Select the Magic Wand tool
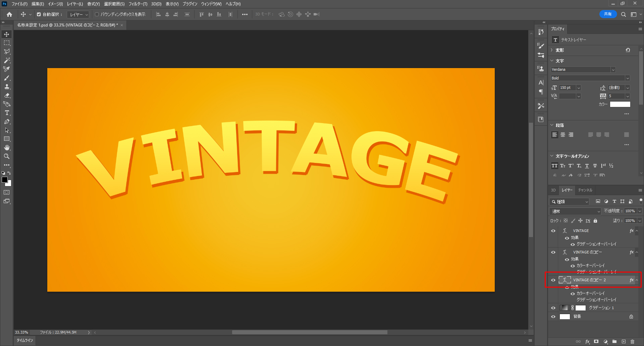The width and height of the screenshot is (644, 346). 7,60
